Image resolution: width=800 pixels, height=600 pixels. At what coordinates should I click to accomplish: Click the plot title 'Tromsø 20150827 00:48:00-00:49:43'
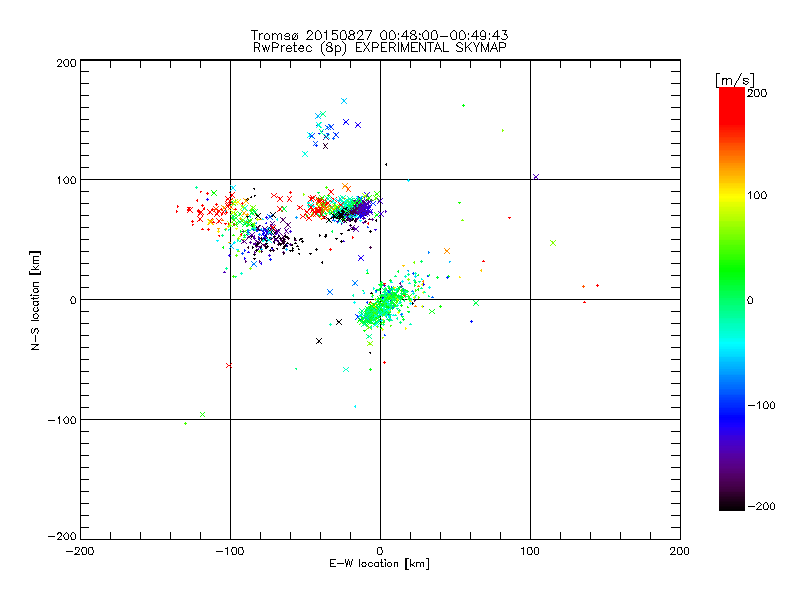pos(380,35)
